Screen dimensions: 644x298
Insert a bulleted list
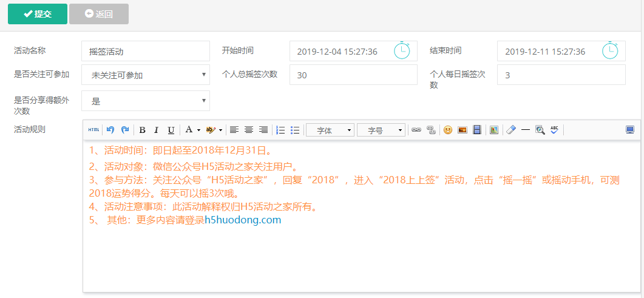pos(295,130)
